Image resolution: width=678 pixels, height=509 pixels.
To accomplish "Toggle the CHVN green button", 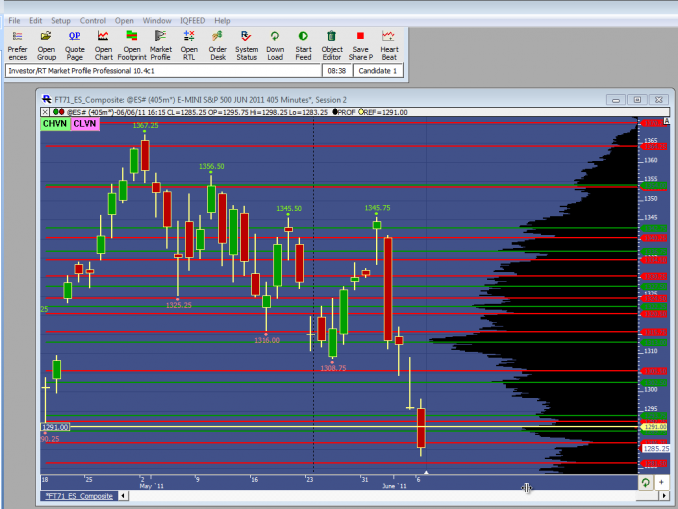I will pyautogui.click(x=54, y=124).
